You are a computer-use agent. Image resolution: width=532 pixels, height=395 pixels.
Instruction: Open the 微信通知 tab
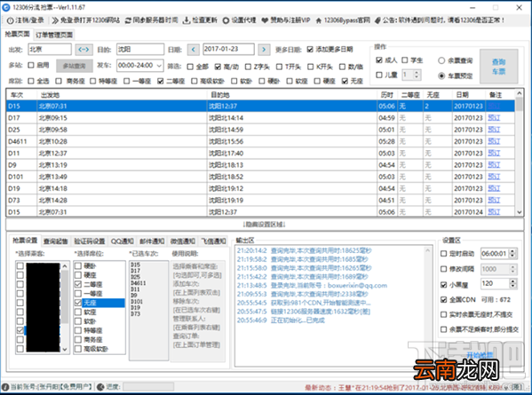pos(183,241)
